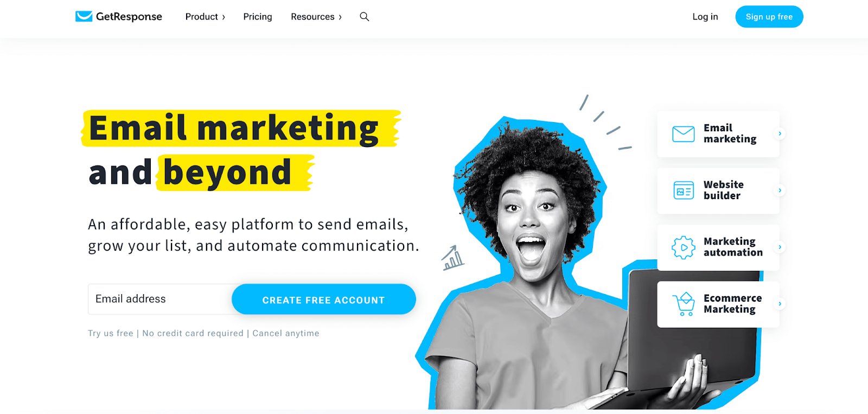The height and width of the screenshot is (414, 868).
Task: Click the Create Free Account button
Action: [324, 300]
